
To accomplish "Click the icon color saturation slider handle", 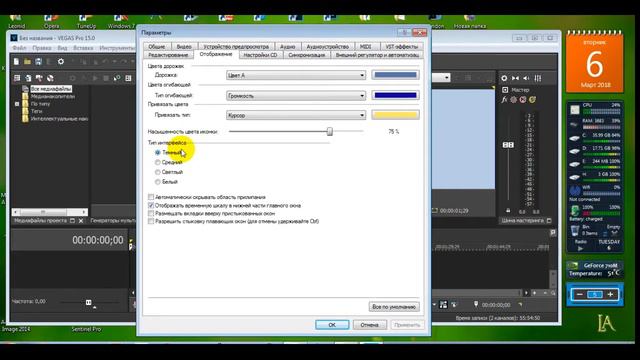I will coord(330,131).
